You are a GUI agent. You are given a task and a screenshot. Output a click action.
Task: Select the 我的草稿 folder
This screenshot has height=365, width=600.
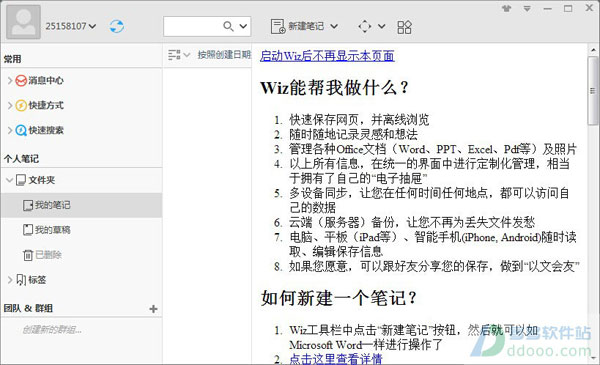tap(81, 230)
